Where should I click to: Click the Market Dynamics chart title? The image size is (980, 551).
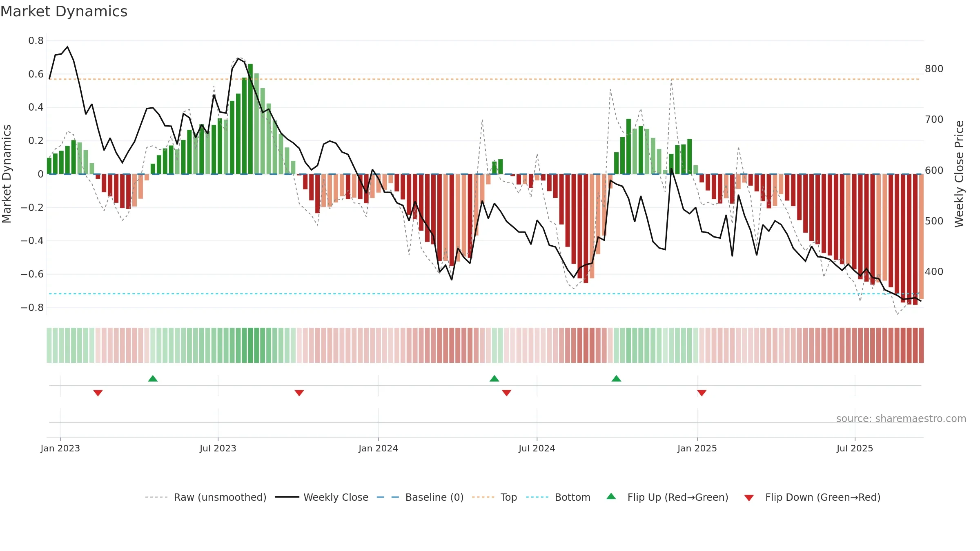coord(64,11)
